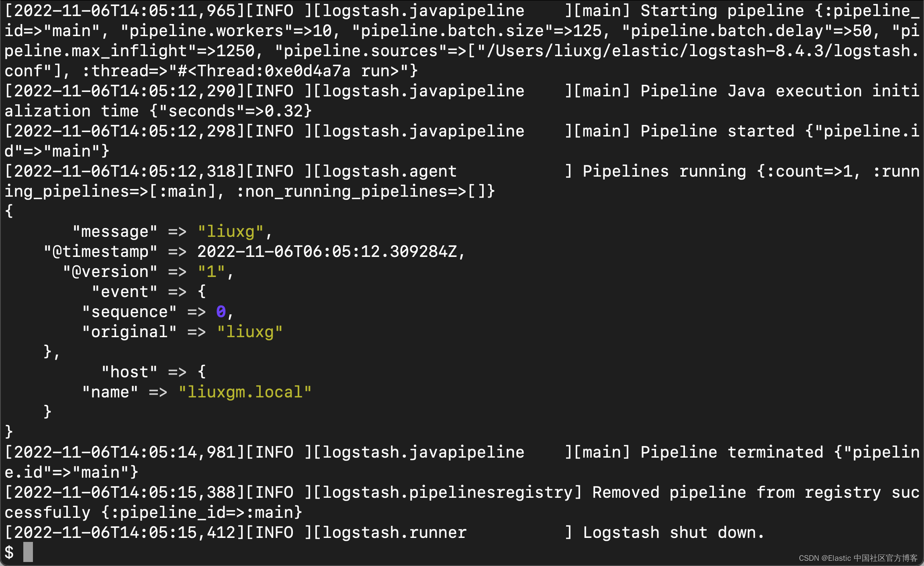Click the "@timestamp" field key
The height and width of the screenshot is (566, 924).
100,252
